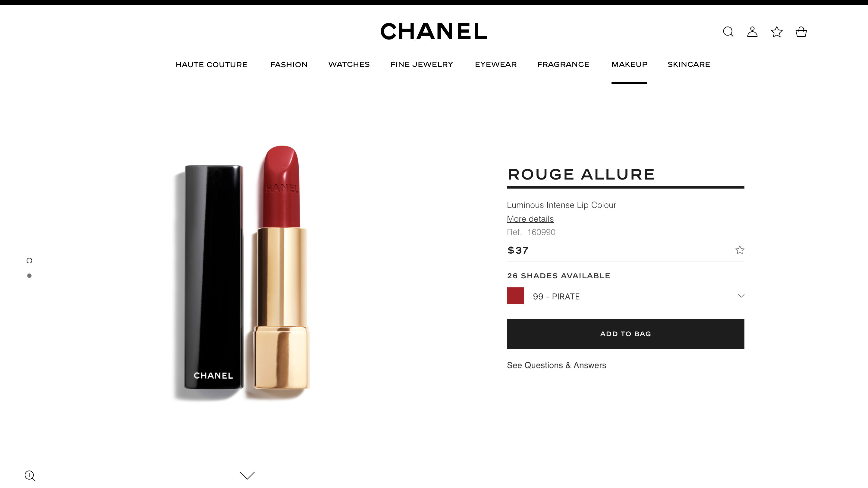868x488 pixels.
Task: Open See Questions & Answers link
Action: pyautogui.click(x=556, y=365)
